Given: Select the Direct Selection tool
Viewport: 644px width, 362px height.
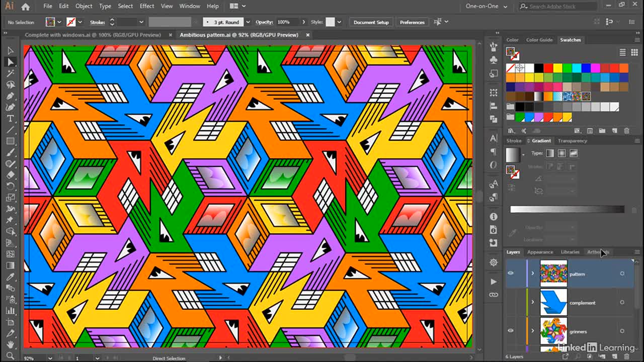Looking at the screenshot, I should tap(11, 62).
